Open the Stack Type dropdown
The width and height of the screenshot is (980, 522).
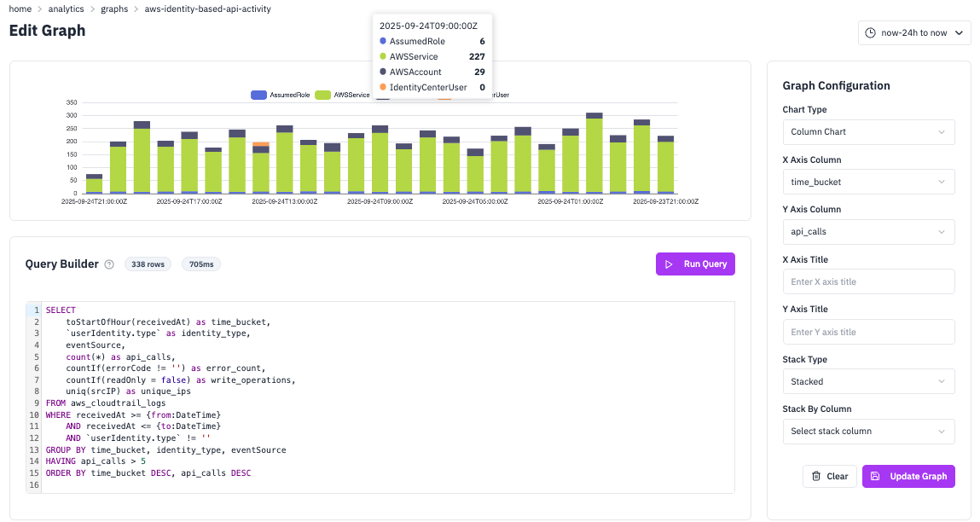coord(868,381)
